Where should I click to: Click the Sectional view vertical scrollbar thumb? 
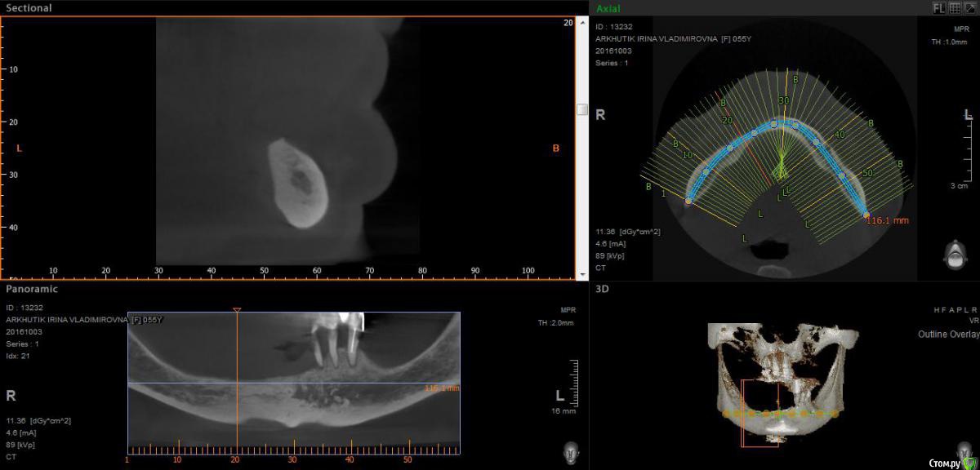coord(582,109)
